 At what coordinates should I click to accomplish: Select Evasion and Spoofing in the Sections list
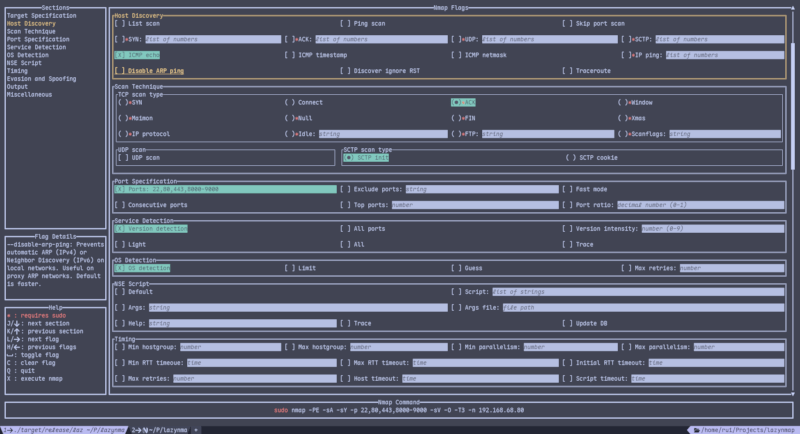tap(41, 79)
